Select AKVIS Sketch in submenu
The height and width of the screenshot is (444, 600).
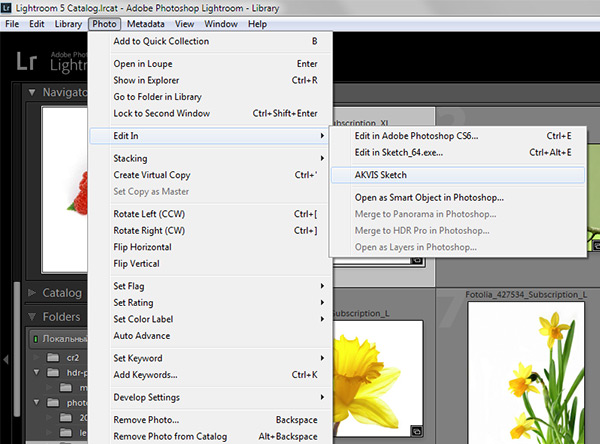(458, 175)
